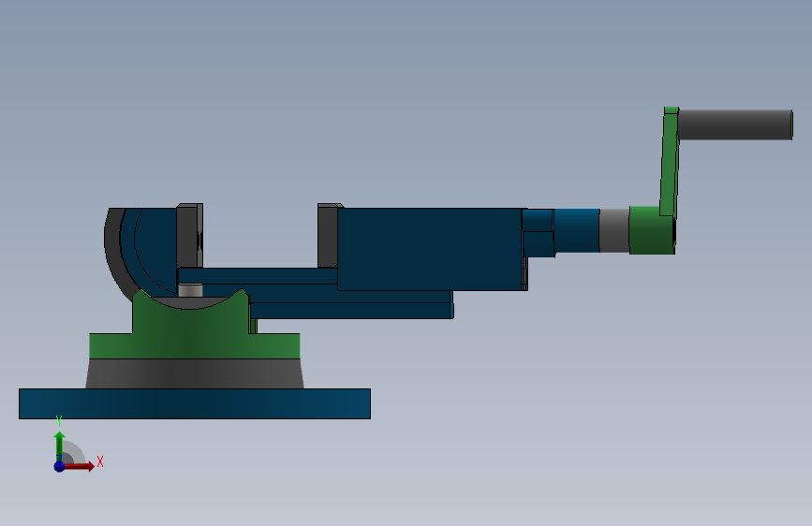Select the green crank arm
Screen dimensions: 812x526
tap(670, 162)
